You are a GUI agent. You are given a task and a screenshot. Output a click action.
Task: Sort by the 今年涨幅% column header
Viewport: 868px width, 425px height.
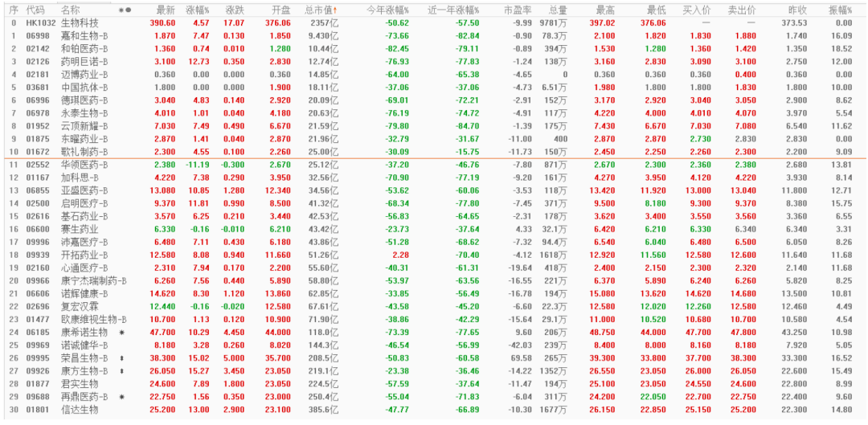(x=387, y=10)
